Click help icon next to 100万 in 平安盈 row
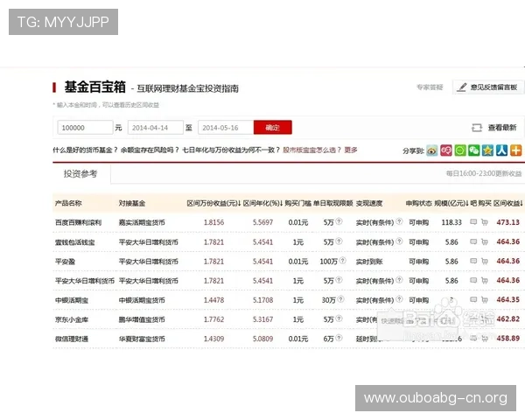The image size is (525, 420). click(342, 260)
